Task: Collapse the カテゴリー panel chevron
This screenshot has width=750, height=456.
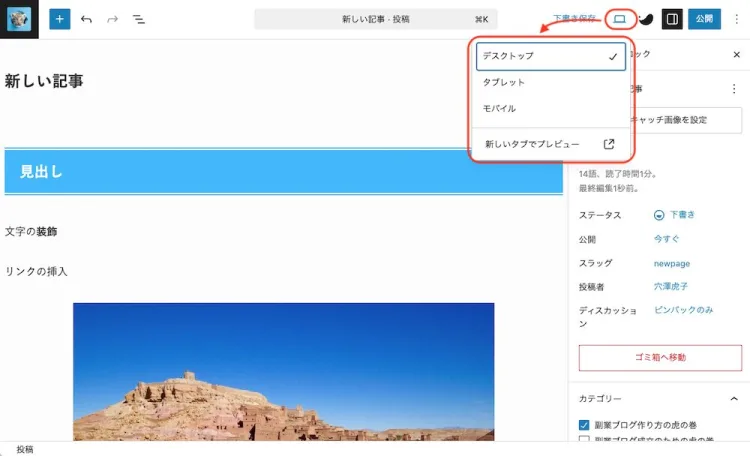Action: (x=734, y=399)
